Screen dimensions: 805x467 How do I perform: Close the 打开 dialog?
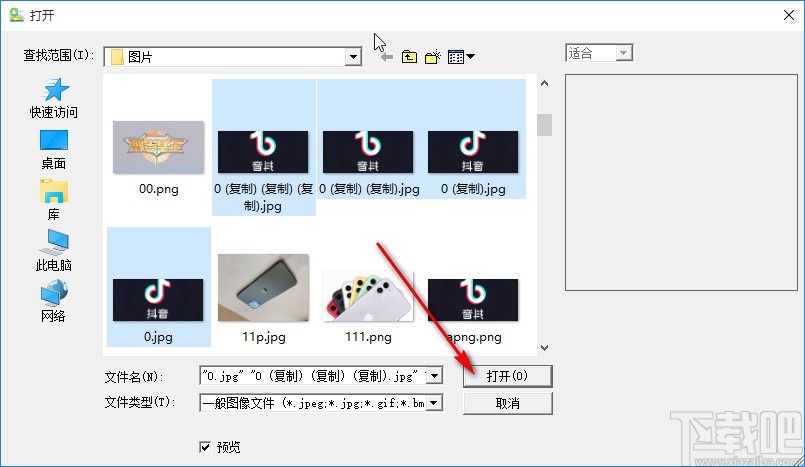click(789, 15)
